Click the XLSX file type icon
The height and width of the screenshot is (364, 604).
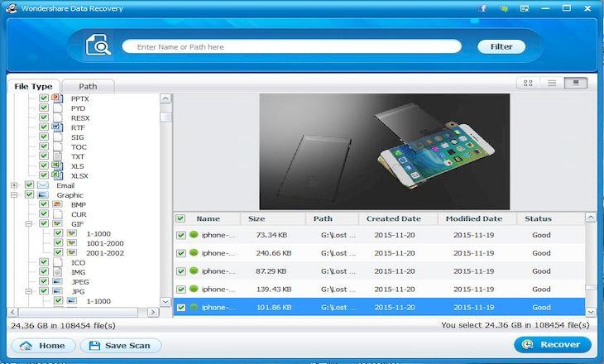point(57,175)
